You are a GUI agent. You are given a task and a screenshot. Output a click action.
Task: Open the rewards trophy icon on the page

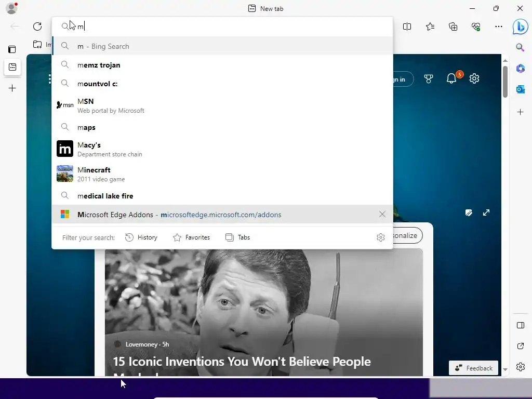click(429, 79)
